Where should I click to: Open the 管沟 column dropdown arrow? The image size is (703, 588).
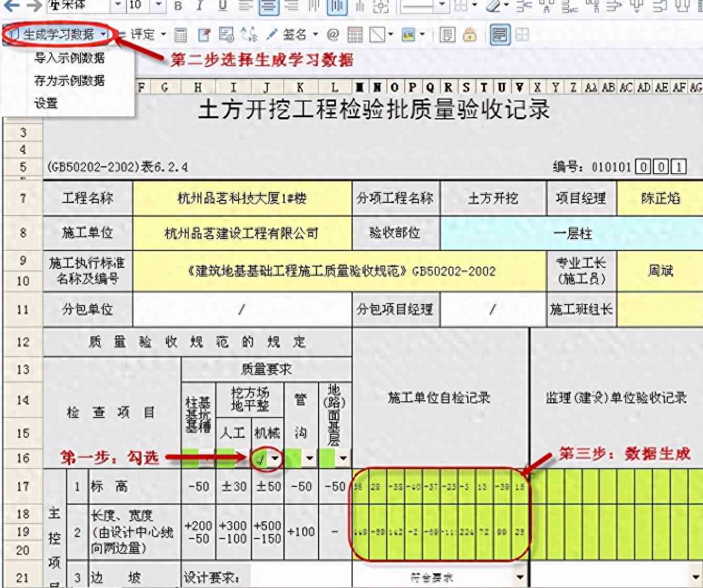pyautogui.click(x=310, y=459)
